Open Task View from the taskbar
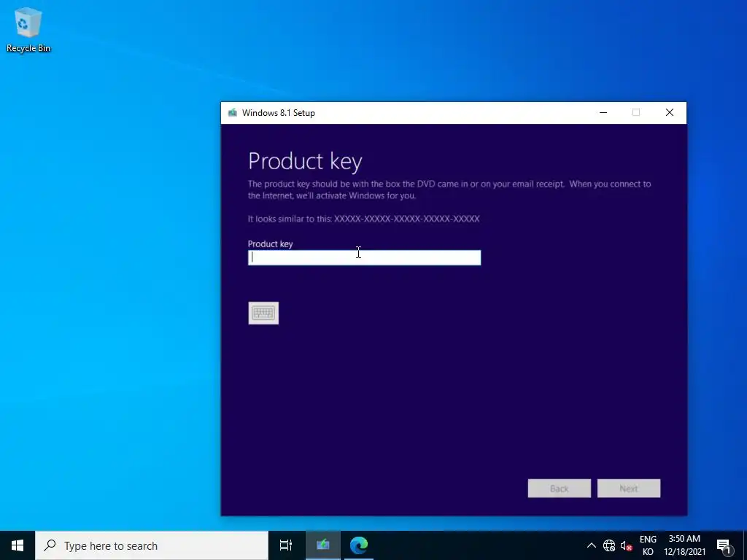747x560 pixels. (x=286, y=545)
